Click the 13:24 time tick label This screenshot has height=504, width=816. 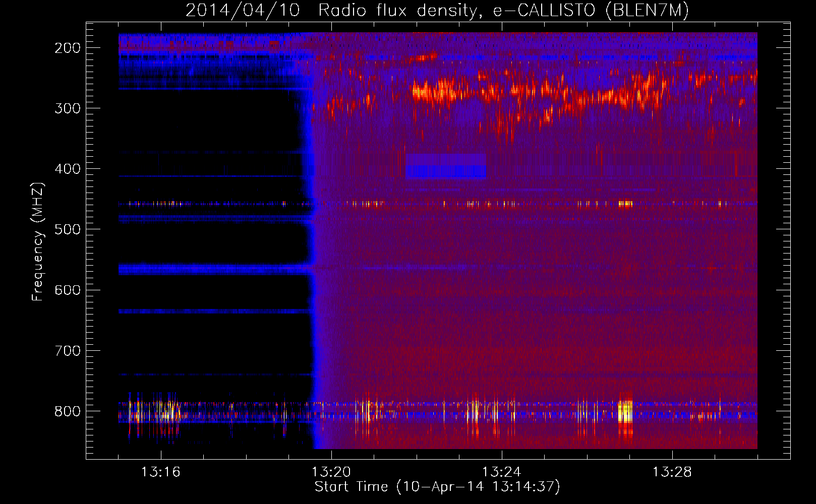[x=502, y=472]
